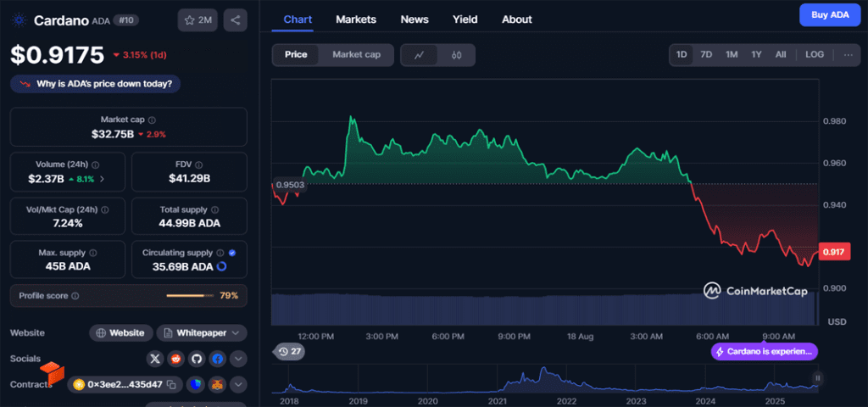868x407 pixels.
Task: Toggle the LOG scale option
Action: (x=815, y=55)
